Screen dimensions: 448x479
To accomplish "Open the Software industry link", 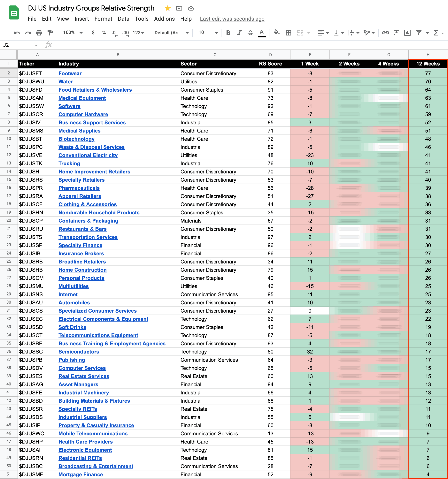I will click(69, 106).
